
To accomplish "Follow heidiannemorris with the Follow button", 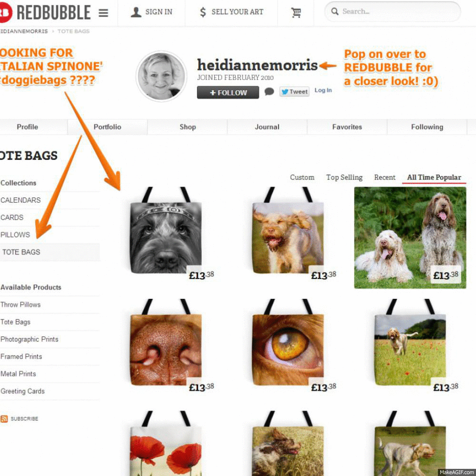I will (x=228, y=92).
